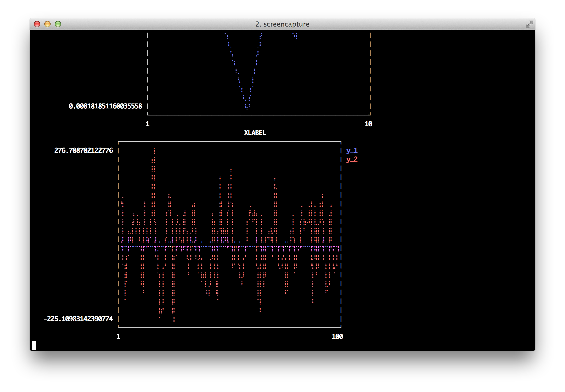
Task: Click the upper plot's x-axis label 10
Action: pos(368,124)
